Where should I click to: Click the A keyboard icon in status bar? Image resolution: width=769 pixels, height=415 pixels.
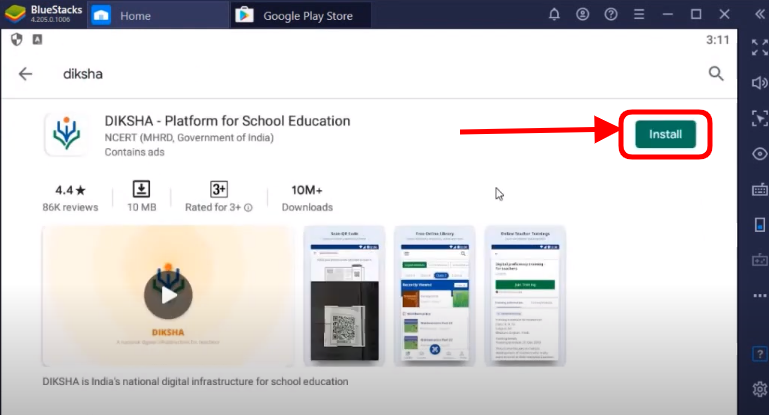pyautogui.click(x=37, y=39)
